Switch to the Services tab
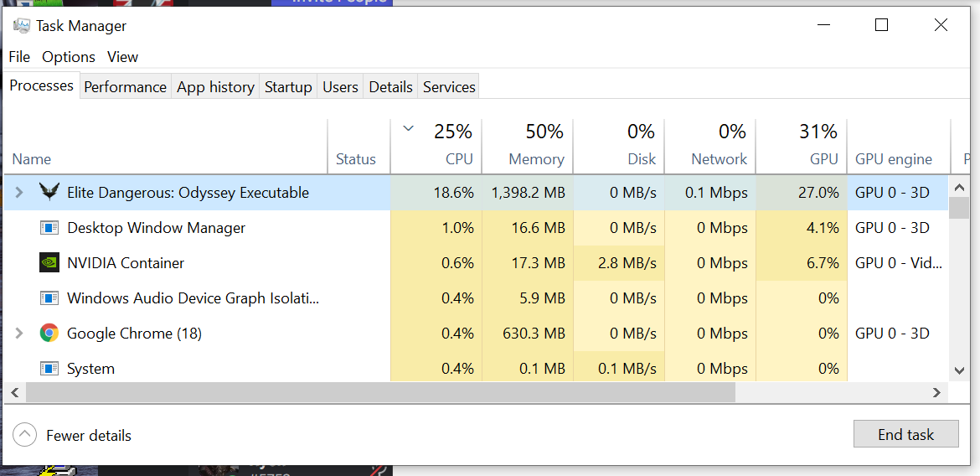Viewport: 980px width, 476px height. (x=449, y=87)
